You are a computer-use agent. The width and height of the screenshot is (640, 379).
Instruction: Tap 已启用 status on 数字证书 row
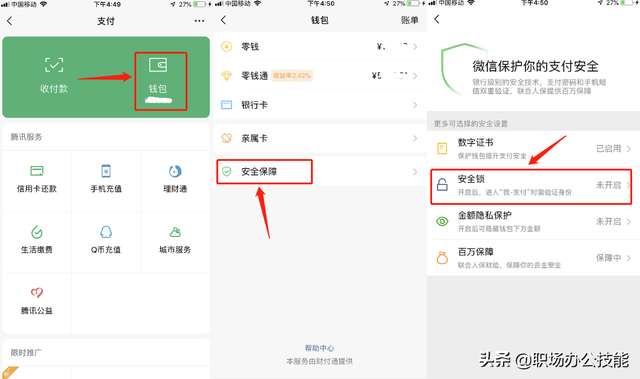click(x=608, y=148)
